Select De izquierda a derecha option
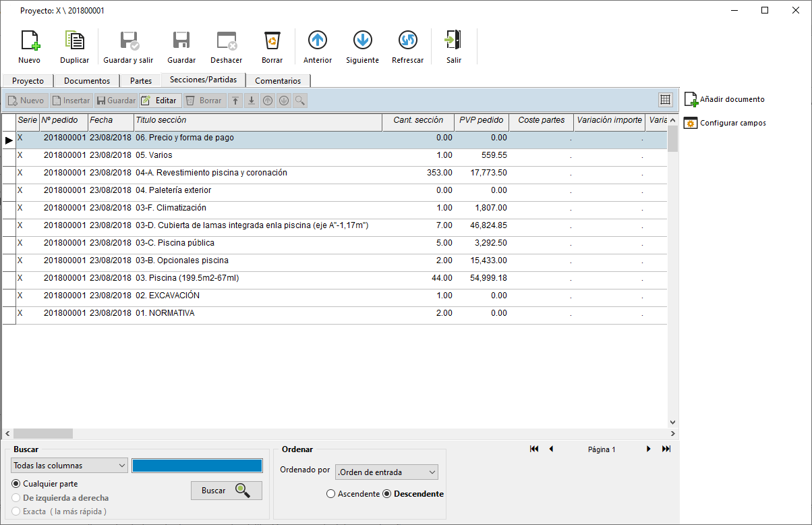This screenshot has height=525, width=812. (60, 498)
